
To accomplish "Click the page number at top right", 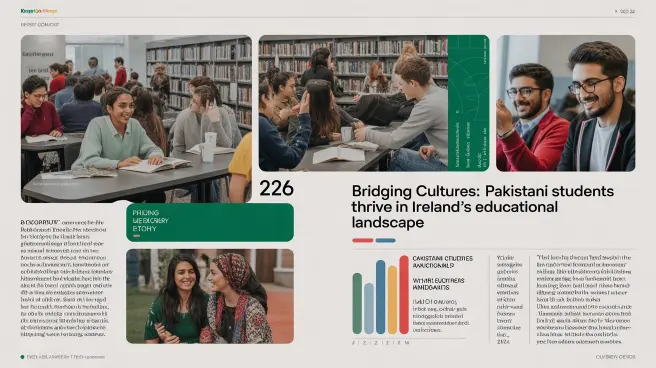I will [x=625, y=12].
